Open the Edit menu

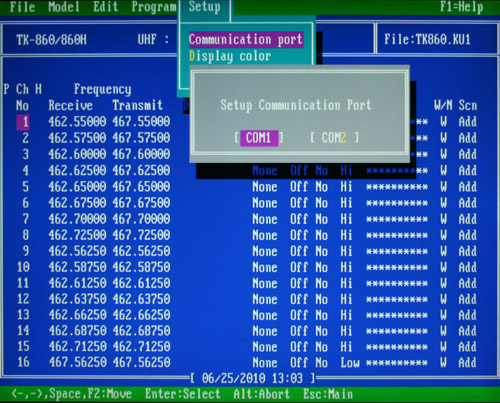tap(105, 7)
